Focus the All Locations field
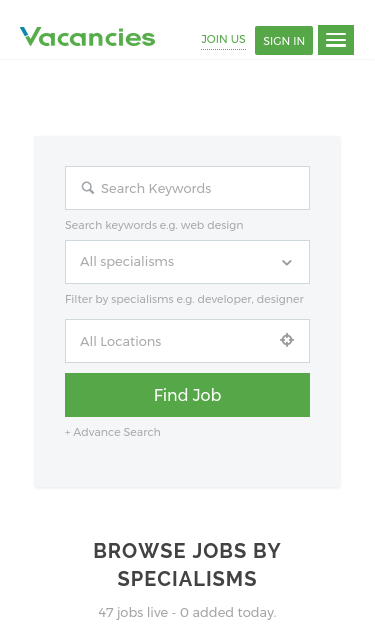The height and width of the screenshot is (627, 375). [x=187, y=341]
